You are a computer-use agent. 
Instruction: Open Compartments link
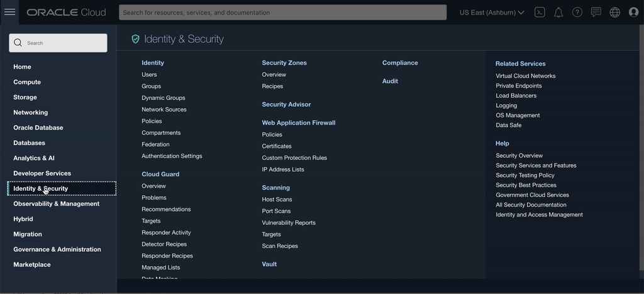pyautogui.click(x=161, y=132)
